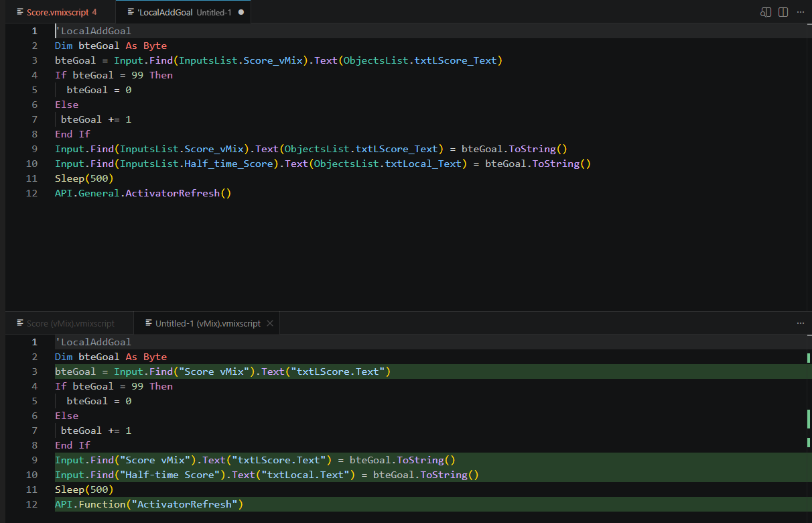Click 'ObjectsList.txtLScore_Text' on line 3
The width and height of the screenshot is (812, 523).
click(x=420, y=60)
